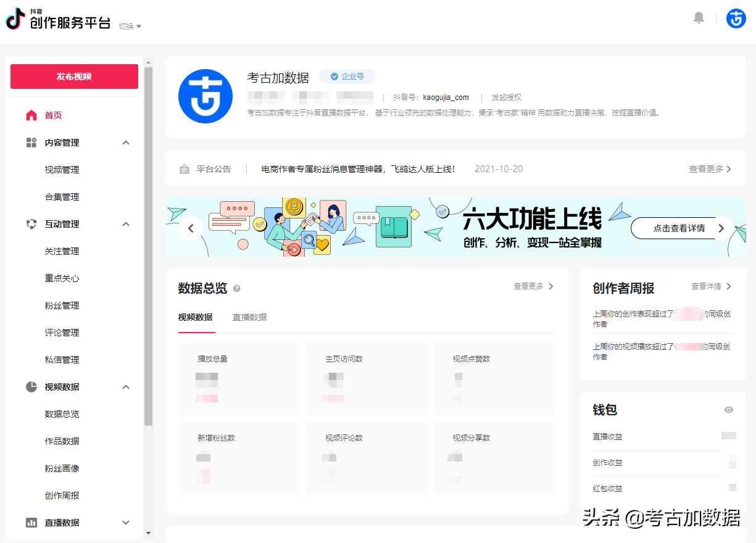Click the sidebar scrollbar down arrow
Screen dimensions: 756x543
[x=148, y=533]
